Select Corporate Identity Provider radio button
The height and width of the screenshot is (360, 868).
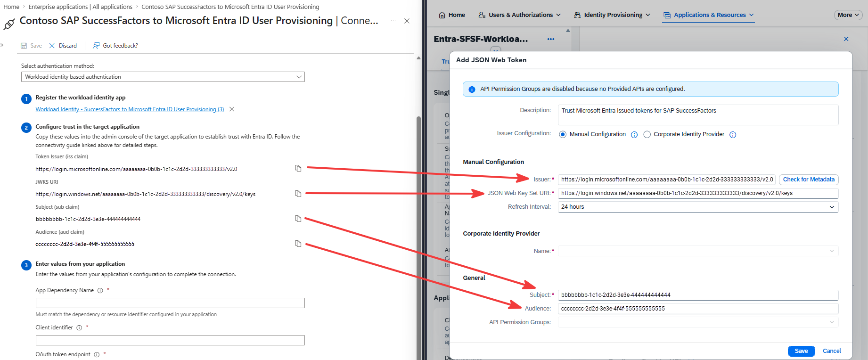pyautogui.click(x=647, y=135)
